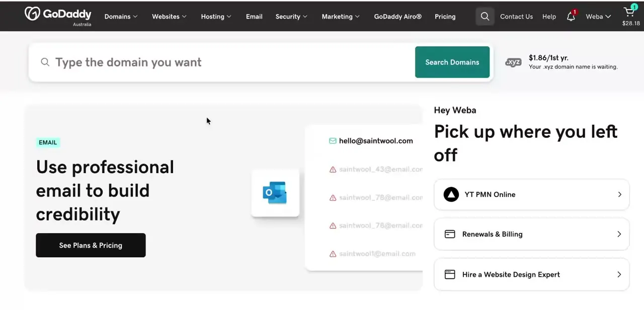Screen dimensions: 644x310
Task: Click the cart item count badge
Action: (634, 7)
